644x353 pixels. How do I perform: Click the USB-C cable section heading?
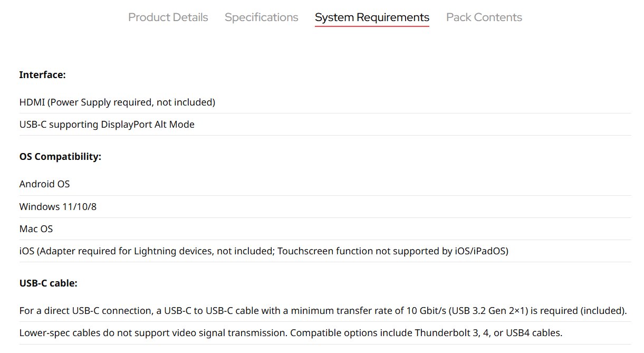click(48, 283)
